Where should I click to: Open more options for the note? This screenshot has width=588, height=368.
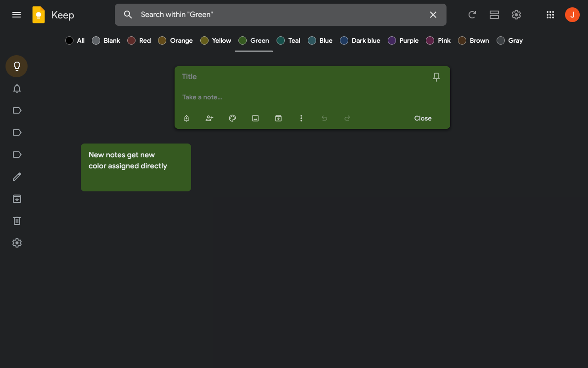(x=301, y=118)
